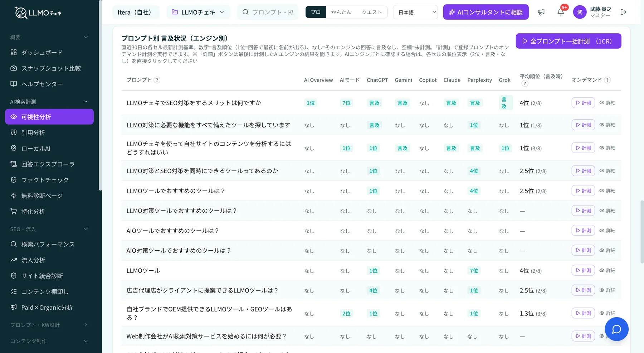This screenshot has width=644, height=353.
Task: Open 詳細 for LLMO対策に必要な機能 row
Action: click(x=608, y=125)
